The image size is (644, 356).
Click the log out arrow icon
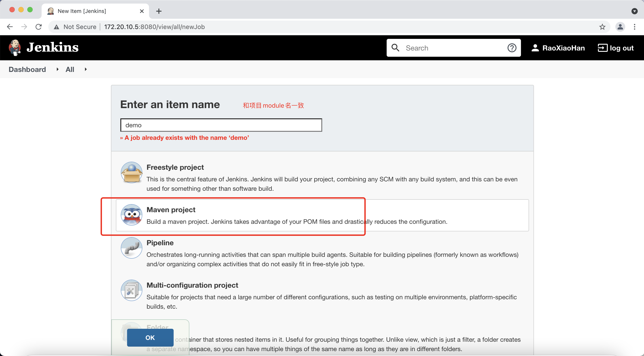(602, 48)
